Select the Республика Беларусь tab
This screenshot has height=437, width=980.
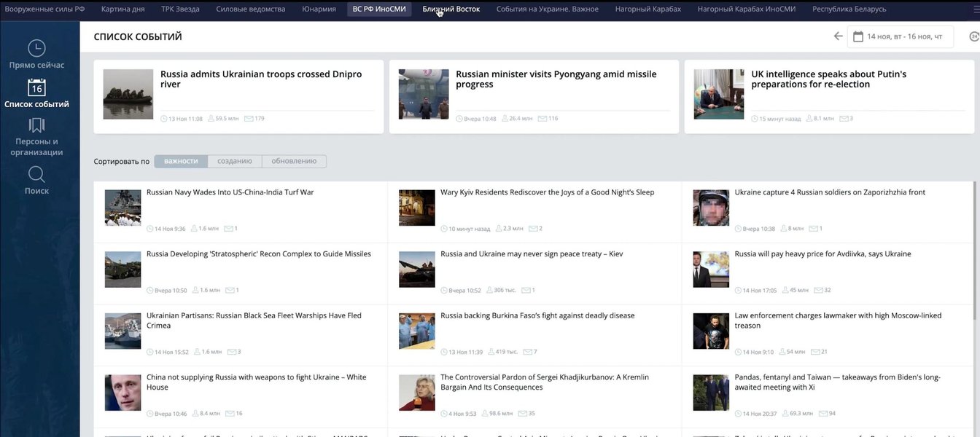pyautogui.click(x=849, y=9)
